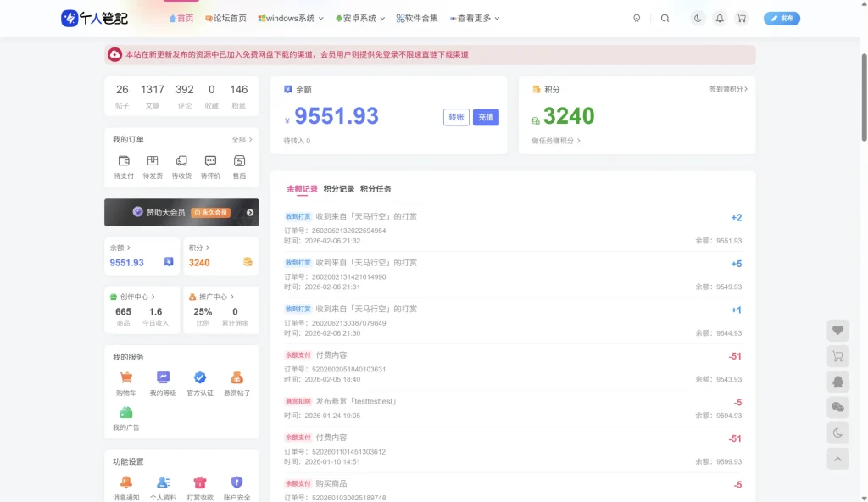Click the 充值 recharge button
The height and width of the screenshot is (502, 868).
tap(486, 117)
